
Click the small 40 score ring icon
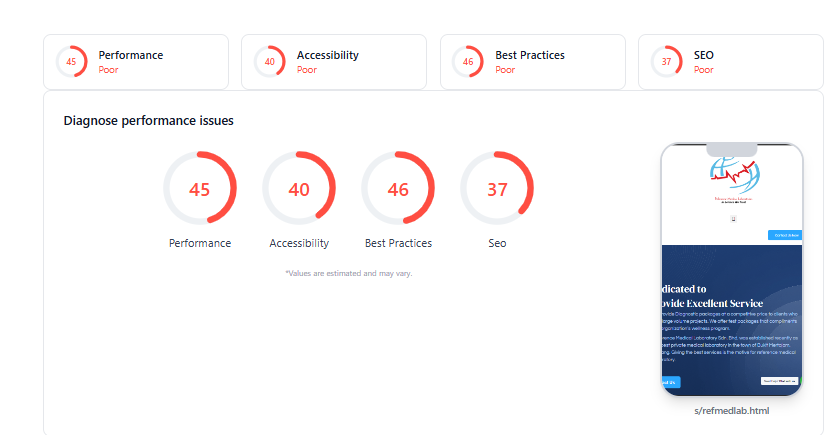coord(270,62)
